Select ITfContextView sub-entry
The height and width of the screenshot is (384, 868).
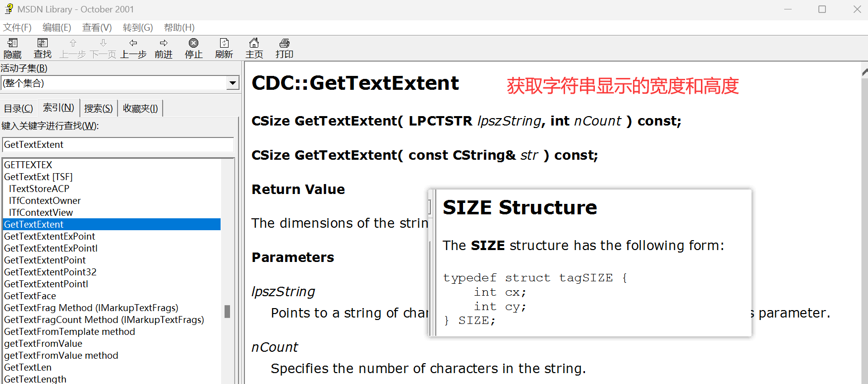pyautogui.click(x=41, y=212)
